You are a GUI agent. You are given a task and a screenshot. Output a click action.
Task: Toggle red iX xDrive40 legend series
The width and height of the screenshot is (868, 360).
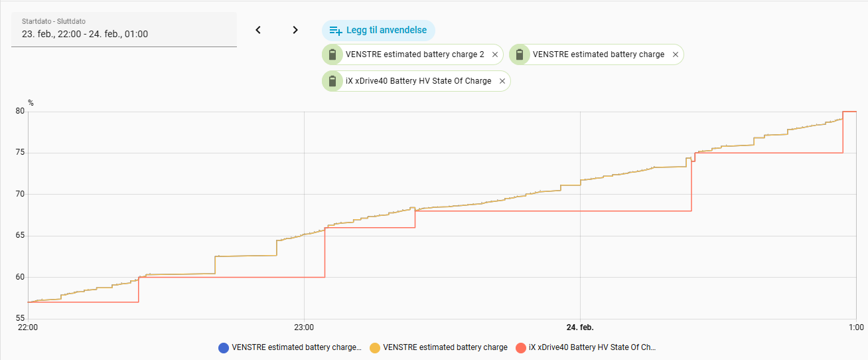click(592, 347)
